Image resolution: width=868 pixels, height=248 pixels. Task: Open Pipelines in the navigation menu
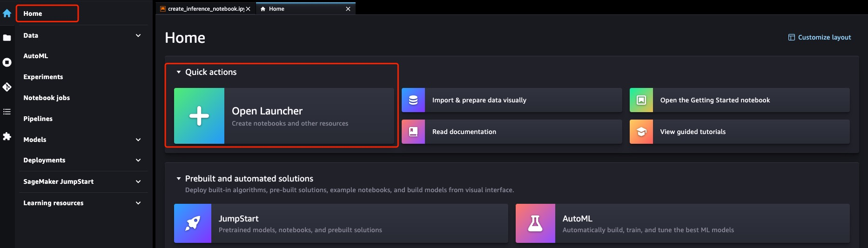38,119
